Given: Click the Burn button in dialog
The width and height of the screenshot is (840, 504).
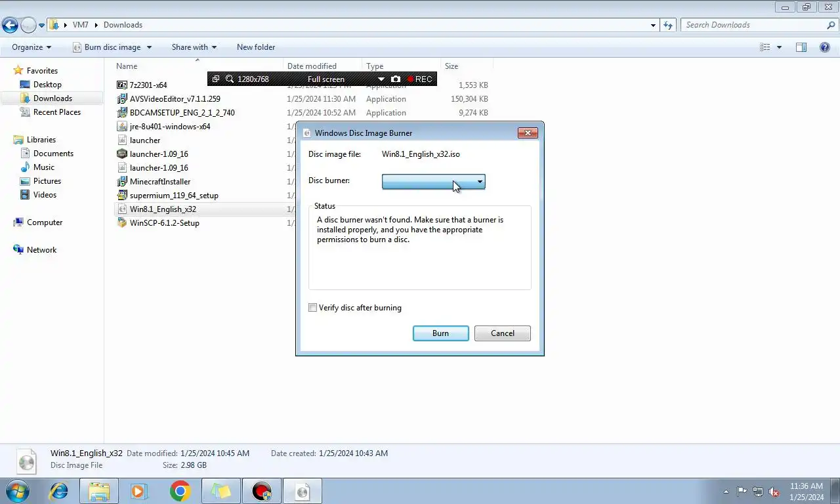Looking at the screenshot, I should 440,333.
